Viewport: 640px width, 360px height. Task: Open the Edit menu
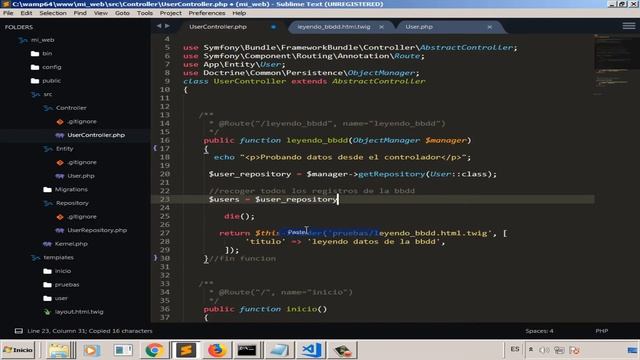tap(26, 13)
